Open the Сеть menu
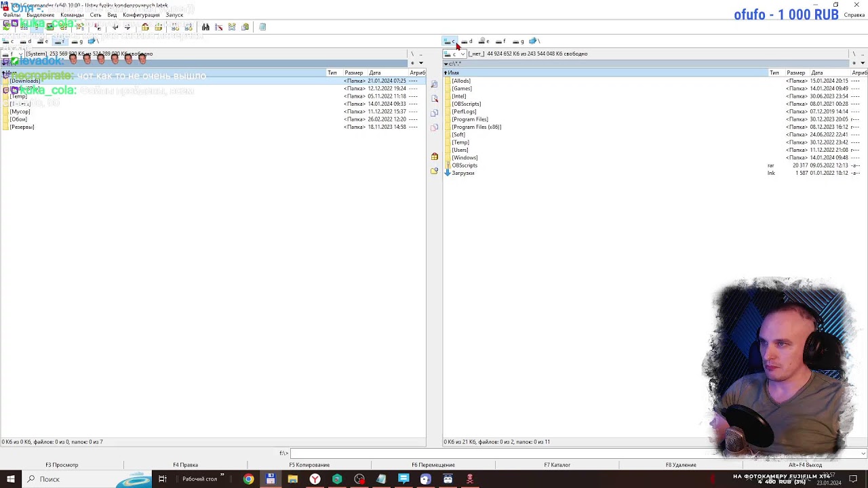Screen dimensions: 868x488 [x=96, y=15]
